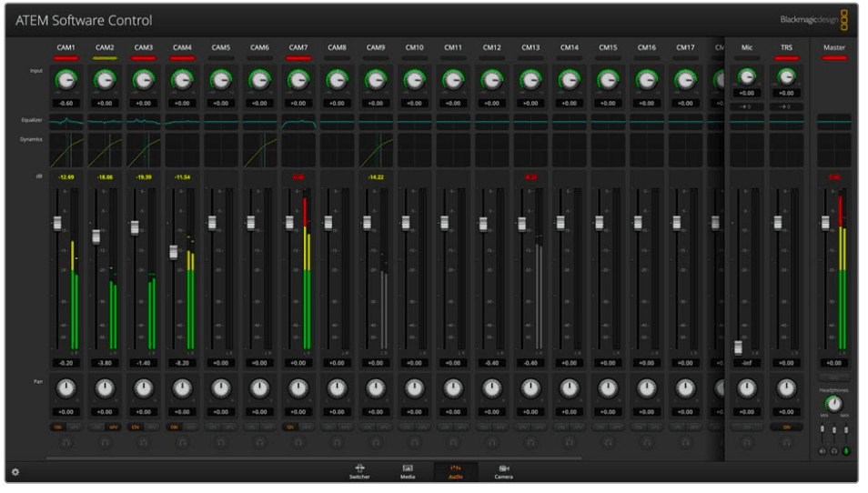The height and width of the screenshot is (493, 868).
Task: Solo the TRS channel headphone icon
Action: 787,442
